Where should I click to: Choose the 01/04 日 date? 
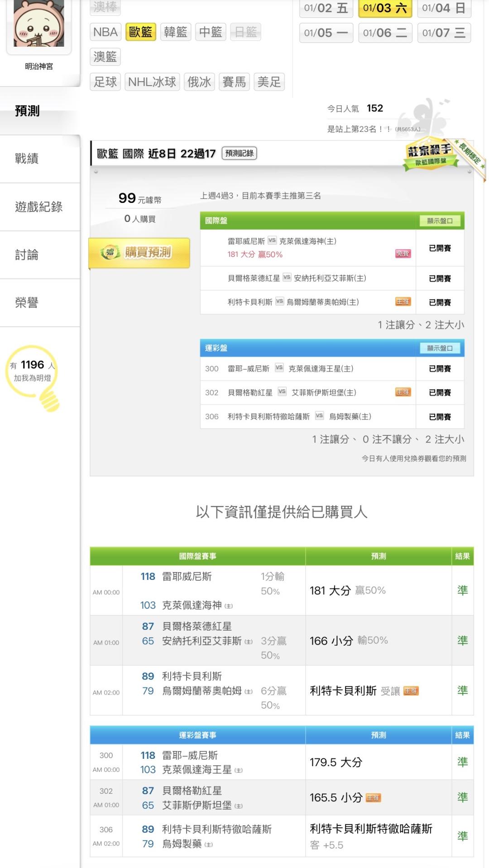pyautogui.click(x=444, y=8)
